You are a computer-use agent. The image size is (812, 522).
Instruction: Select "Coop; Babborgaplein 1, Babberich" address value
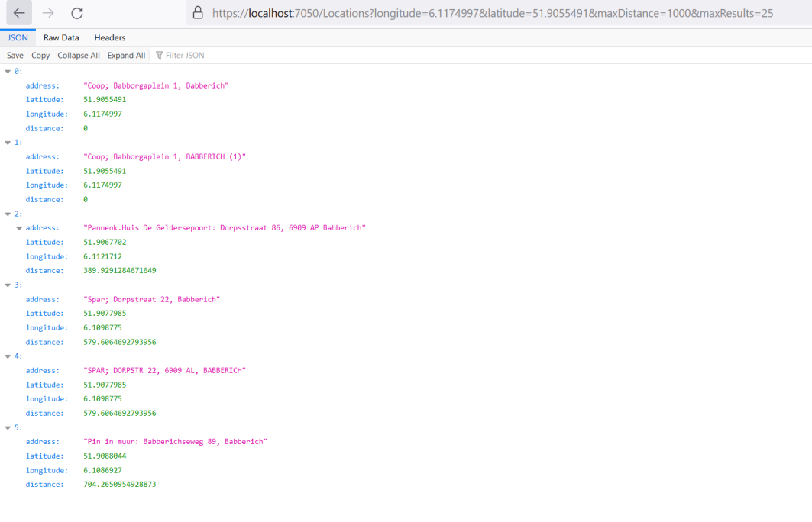point(156,86)
